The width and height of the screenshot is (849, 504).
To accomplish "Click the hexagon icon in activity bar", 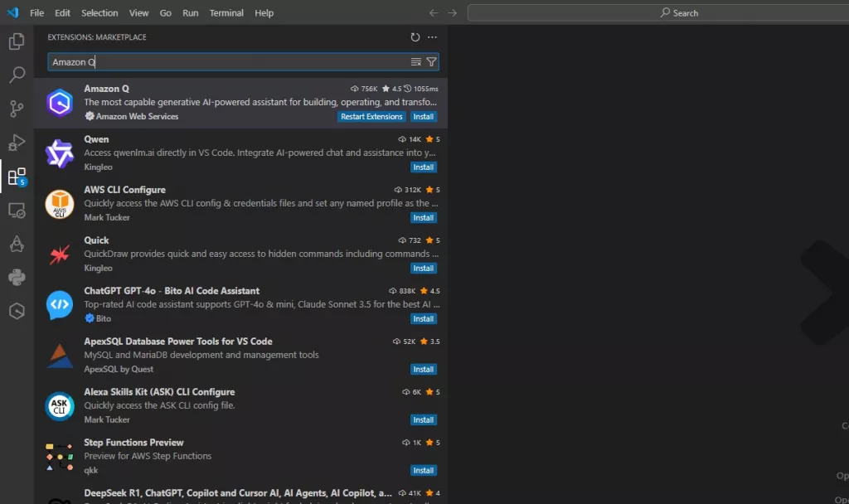I will tap(17, 311).
